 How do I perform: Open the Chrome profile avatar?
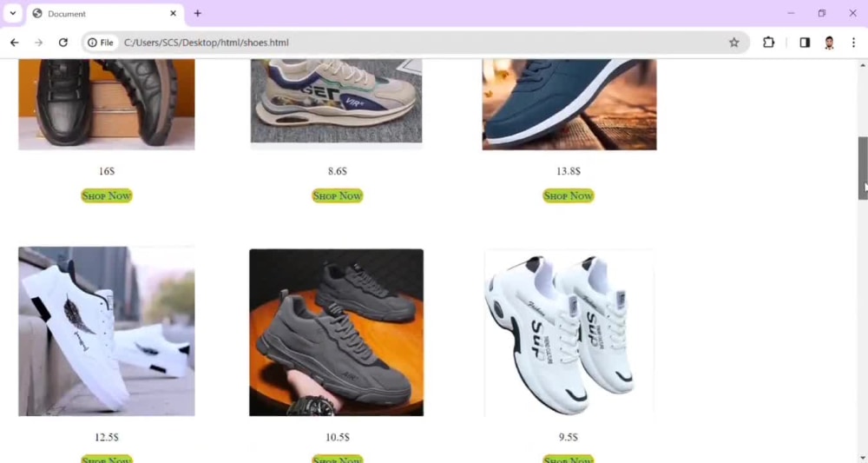(829, 43)
